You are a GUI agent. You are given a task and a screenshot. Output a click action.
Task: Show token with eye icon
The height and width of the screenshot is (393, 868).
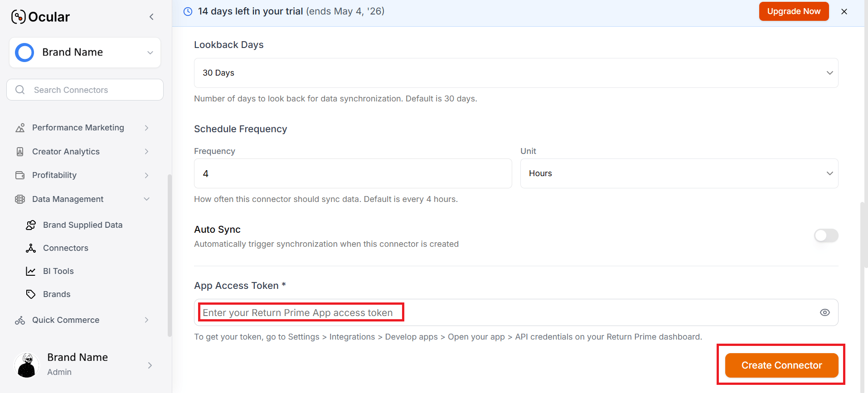824,312
